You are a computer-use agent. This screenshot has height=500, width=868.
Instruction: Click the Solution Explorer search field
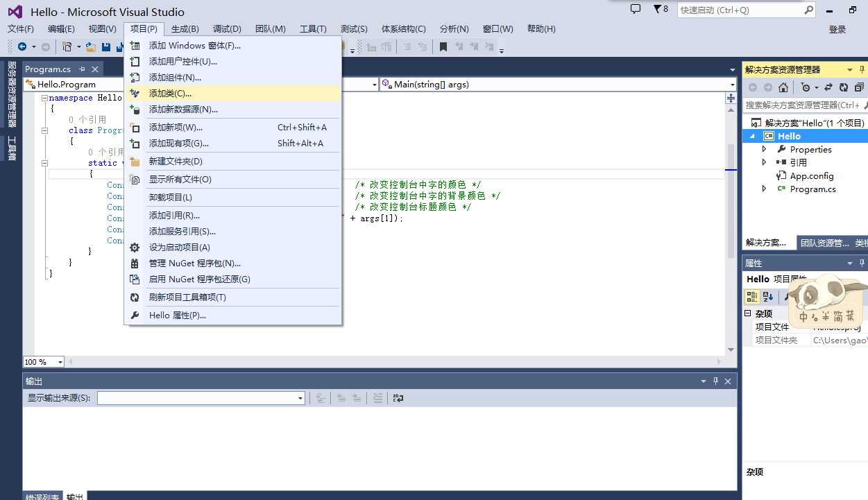click(805, 105)
